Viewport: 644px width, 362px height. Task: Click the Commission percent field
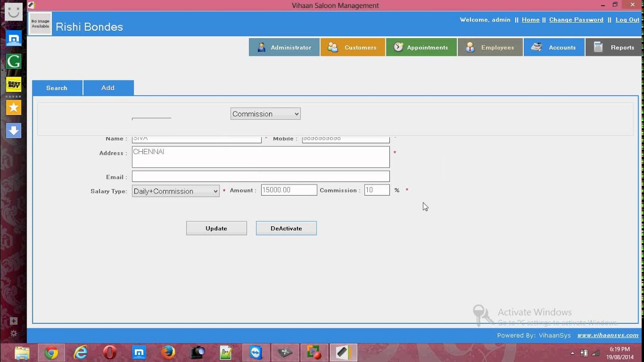pyautogui.click(x=377, y=190)
